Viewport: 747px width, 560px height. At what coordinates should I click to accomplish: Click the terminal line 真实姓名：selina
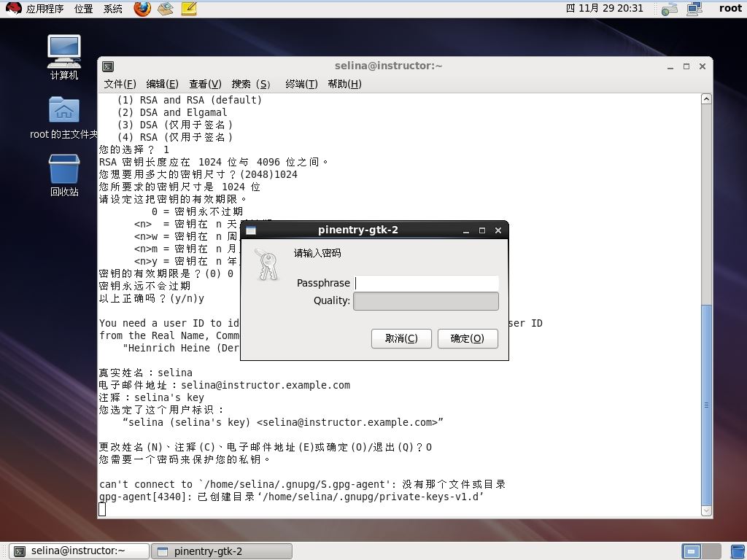click(146, 373)
